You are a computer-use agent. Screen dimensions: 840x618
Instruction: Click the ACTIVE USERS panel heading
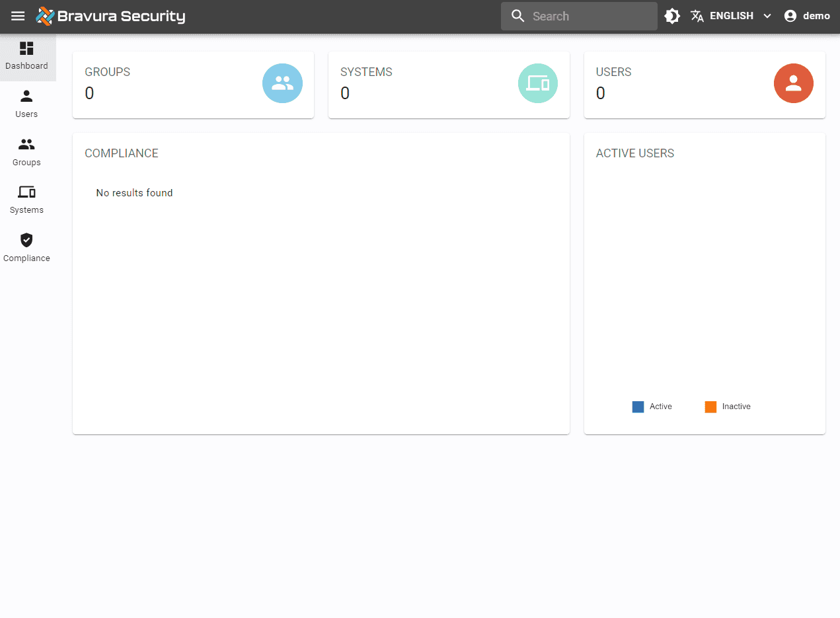tap(635, 153)
